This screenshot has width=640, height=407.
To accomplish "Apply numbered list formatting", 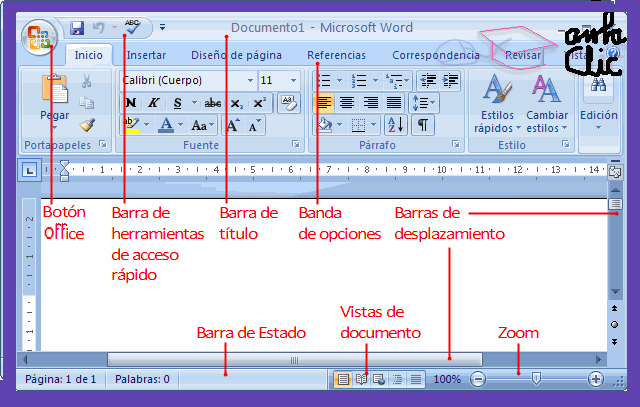I will pyautogui.click(x=359, y=80).
